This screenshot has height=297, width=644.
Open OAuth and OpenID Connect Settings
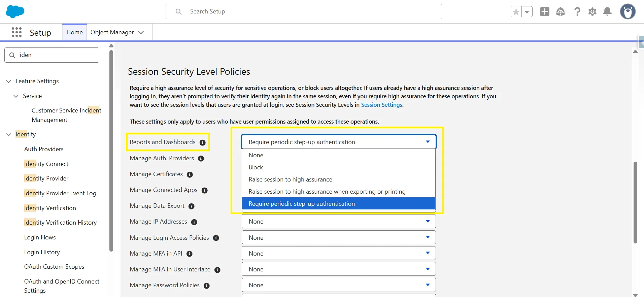[x=62, y=286]
